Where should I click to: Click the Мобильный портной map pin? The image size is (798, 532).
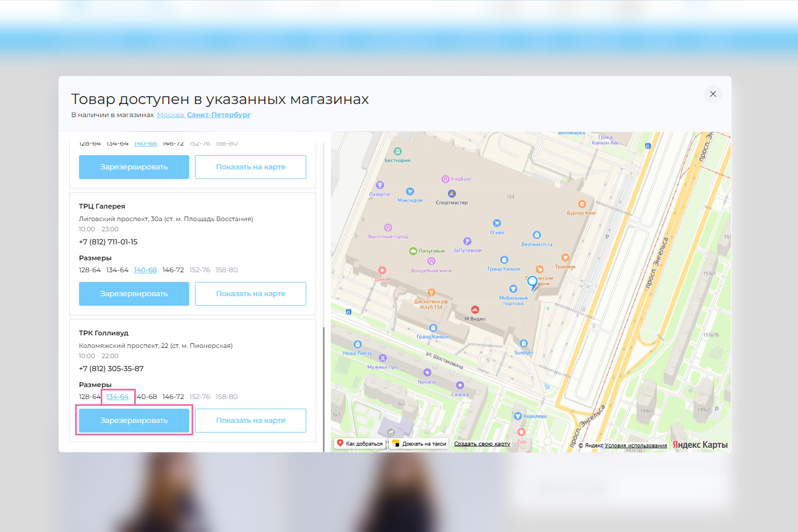pyautogui.click(x=513, y=289)
